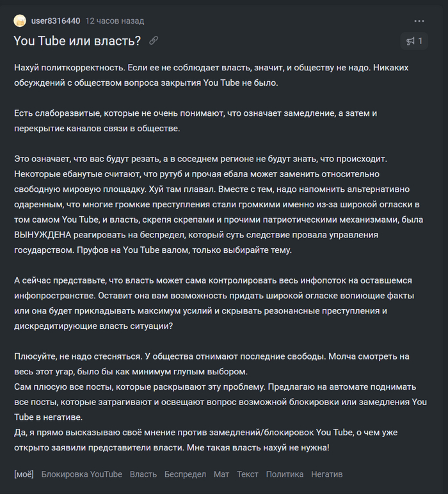Select the "Блокировка YouTube" tag
The image size is (448, 494).
click(82, 474)
